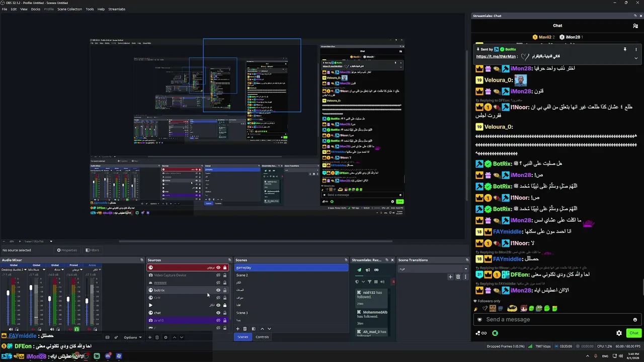Image resolution: width=644 pixels, height=362 pixels.
Task: Open the File menu
Action: tap(5, 9)
